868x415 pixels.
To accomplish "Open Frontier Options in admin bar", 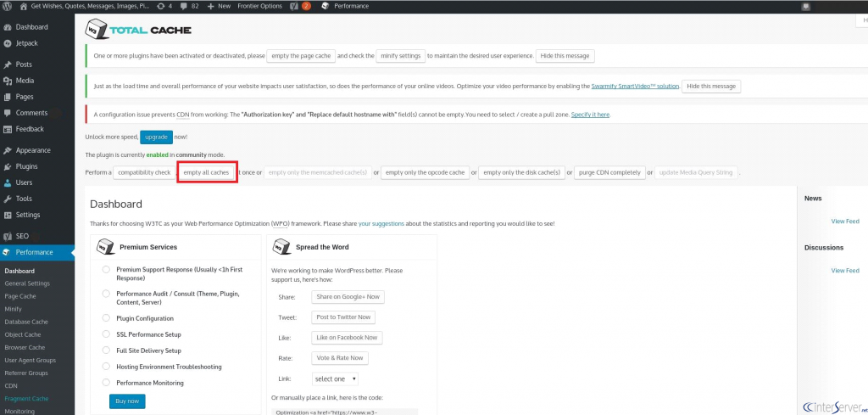I will (x=259, y=6).
